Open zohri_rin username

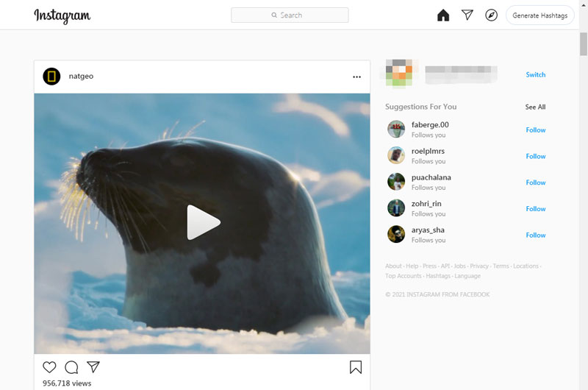[426, 203]
